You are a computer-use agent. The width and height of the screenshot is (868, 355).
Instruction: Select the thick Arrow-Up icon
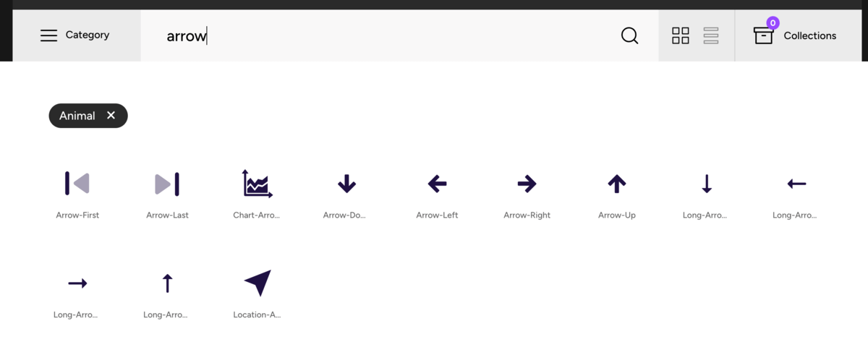[616, 184]
